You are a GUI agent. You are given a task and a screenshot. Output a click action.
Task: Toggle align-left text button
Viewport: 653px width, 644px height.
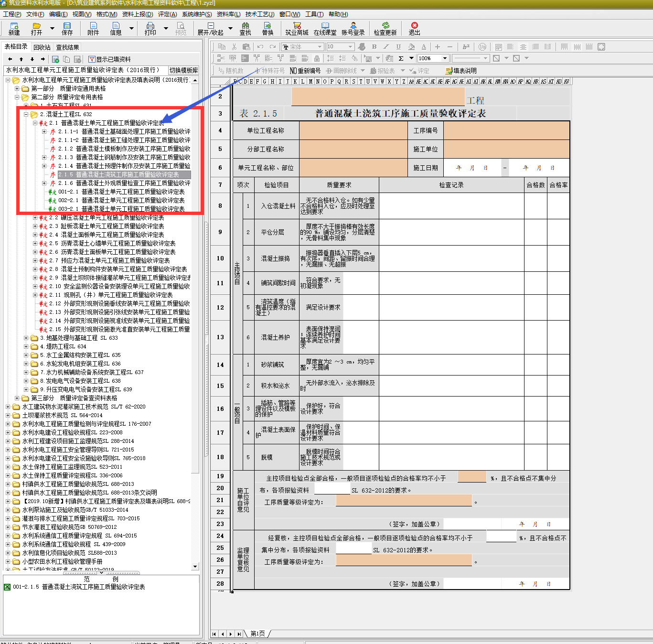511,47
